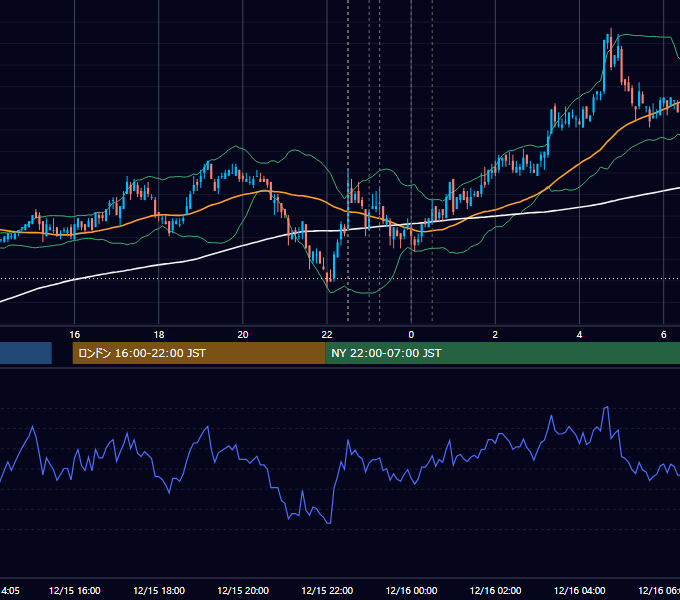Image resolution: width=680 pixels, height=600 pixels.
Task: Click the 12/15 16:00 date label
Action: 75,590
